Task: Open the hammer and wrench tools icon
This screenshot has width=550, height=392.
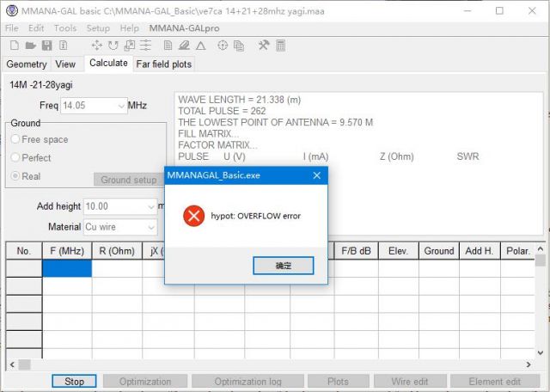Action: click(x=264, y=45)
